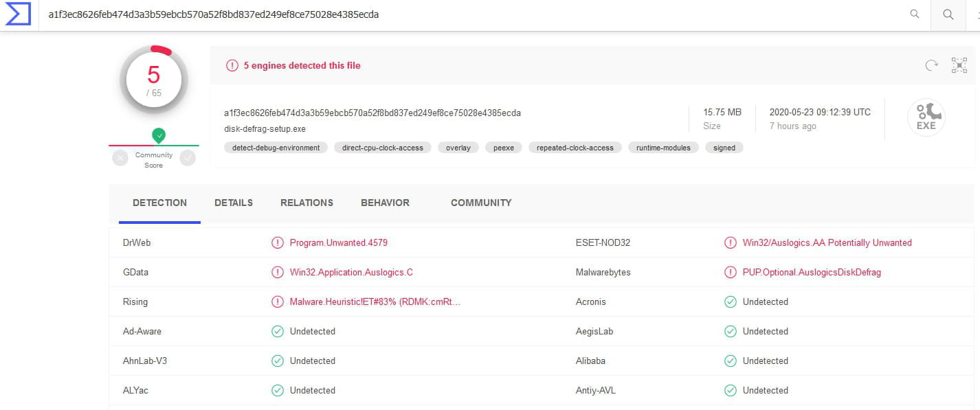Click the '2020-05-23 09:12:39 UTC' timestamp
980x410 pixels.
click(x=820, y=112)
